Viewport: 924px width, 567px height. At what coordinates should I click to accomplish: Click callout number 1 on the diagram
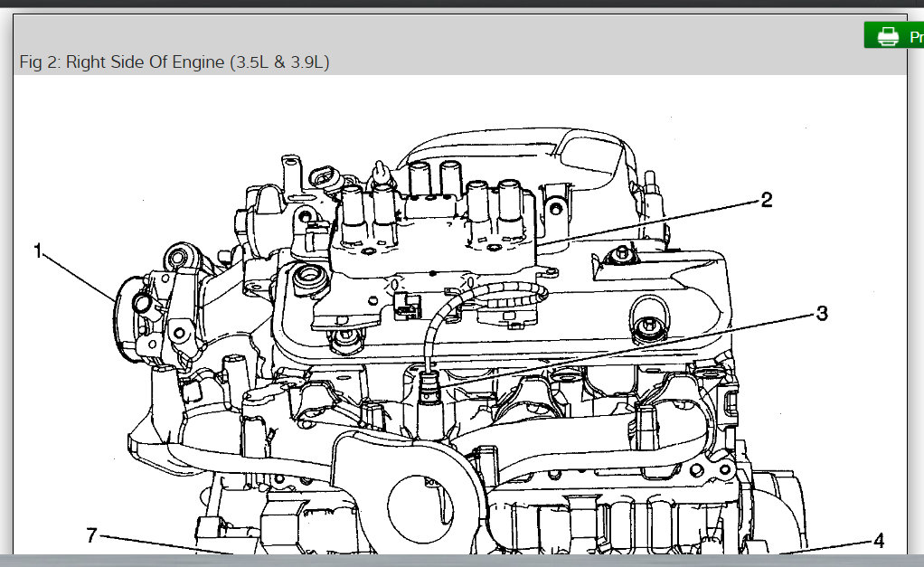(38, 251)
